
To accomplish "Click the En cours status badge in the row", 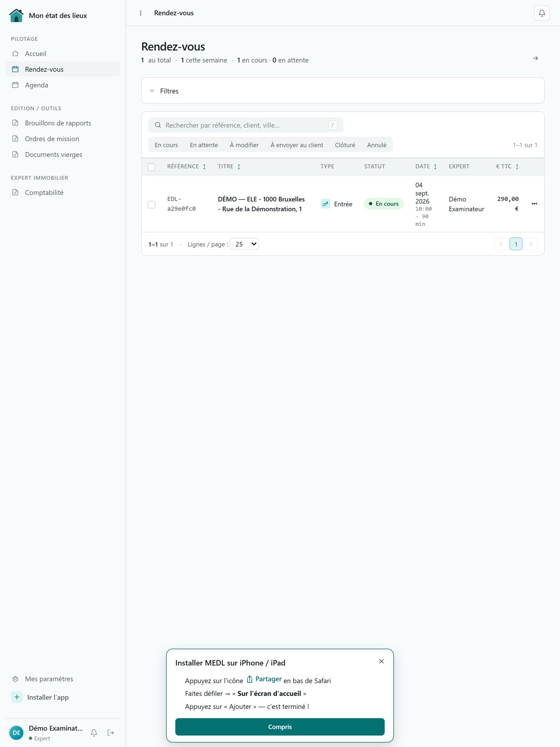I will click(384, 204).
